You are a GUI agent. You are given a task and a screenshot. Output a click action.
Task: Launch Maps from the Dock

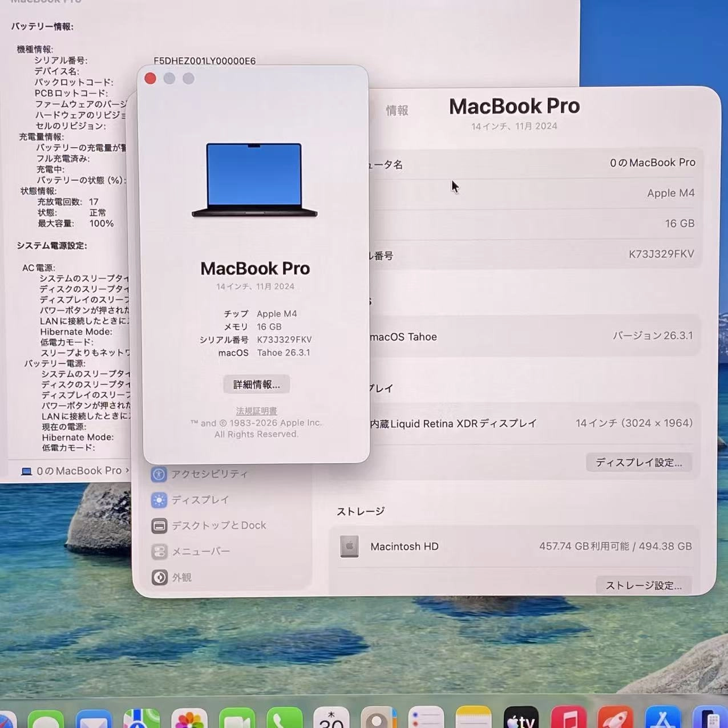141,718
